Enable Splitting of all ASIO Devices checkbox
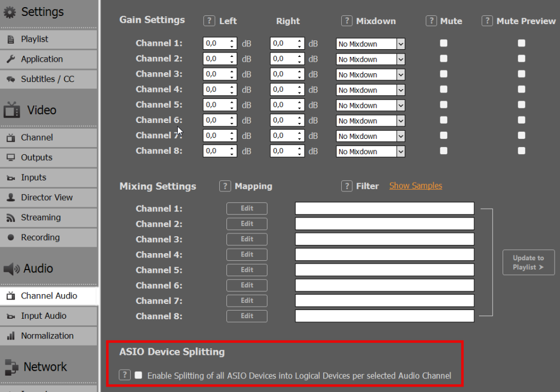560x392 pixels. pos(138,375)
